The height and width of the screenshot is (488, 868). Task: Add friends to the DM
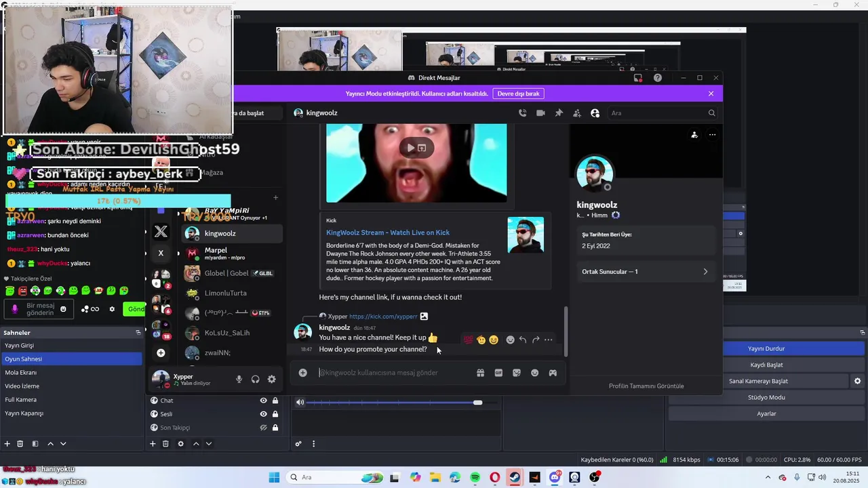point(577,113)
